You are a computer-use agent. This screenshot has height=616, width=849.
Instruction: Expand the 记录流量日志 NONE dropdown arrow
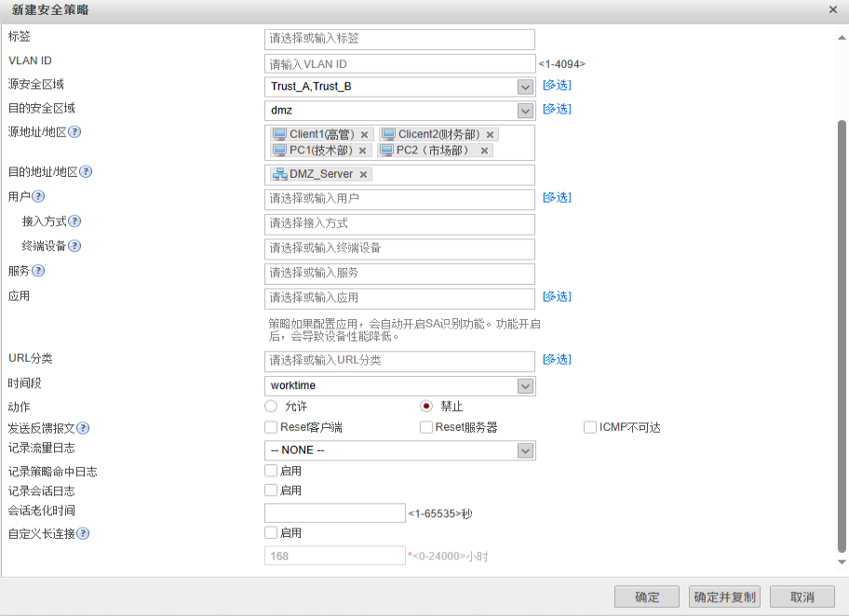[x=525, y=450]
